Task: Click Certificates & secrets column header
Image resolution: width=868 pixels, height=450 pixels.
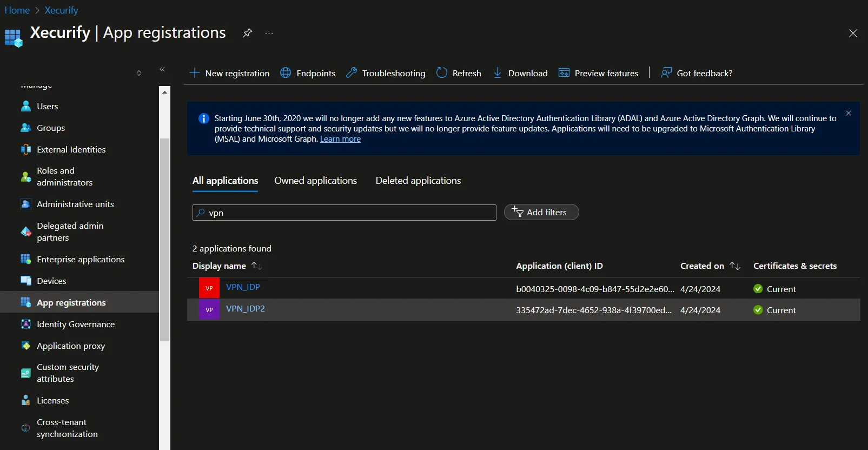Action: 795,266
